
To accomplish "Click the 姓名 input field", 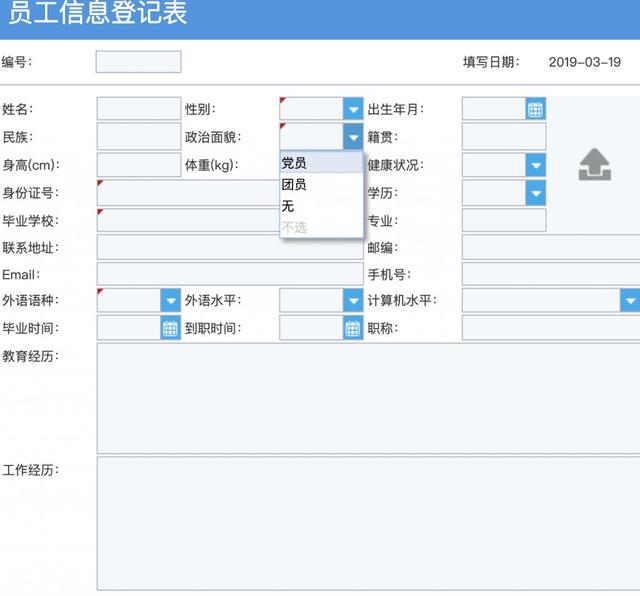I will tap(139, 109).
